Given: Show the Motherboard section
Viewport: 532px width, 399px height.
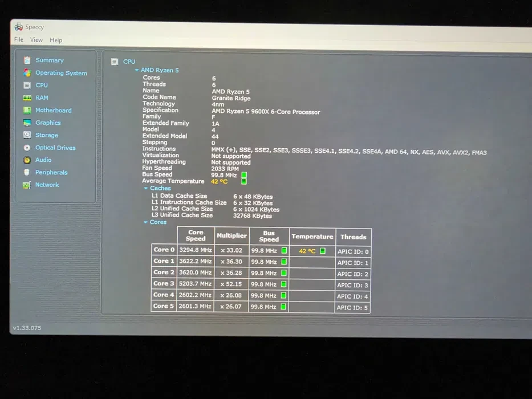Looking at the screenshot, I should (53, 110).
